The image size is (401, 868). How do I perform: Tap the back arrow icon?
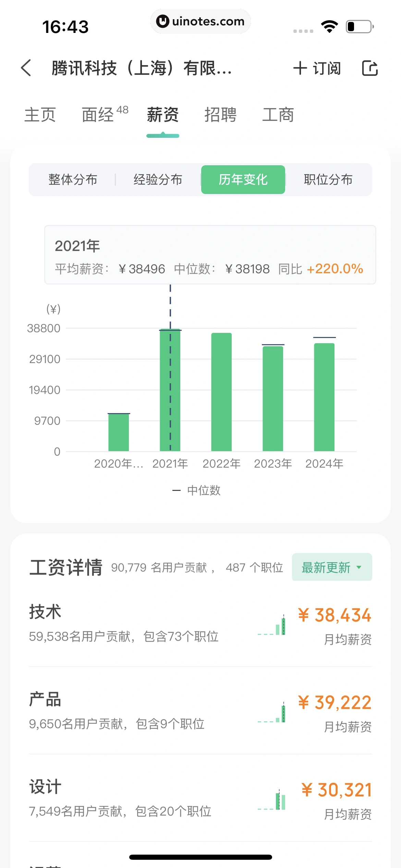click(x=26, y=68)
